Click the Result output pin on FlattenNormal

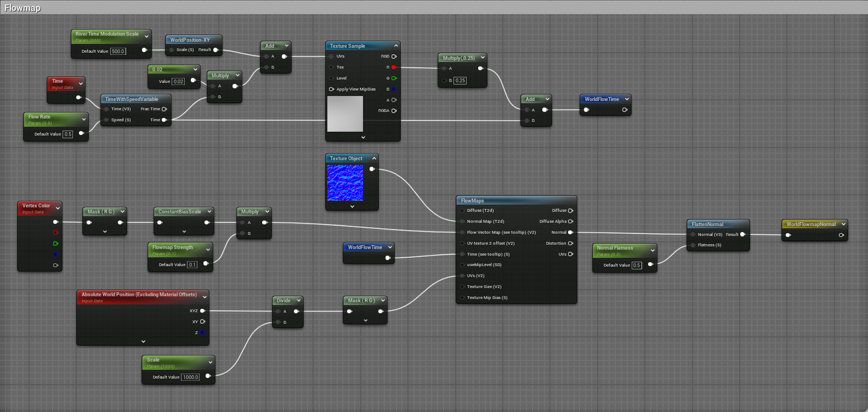(x=742, y=234)
